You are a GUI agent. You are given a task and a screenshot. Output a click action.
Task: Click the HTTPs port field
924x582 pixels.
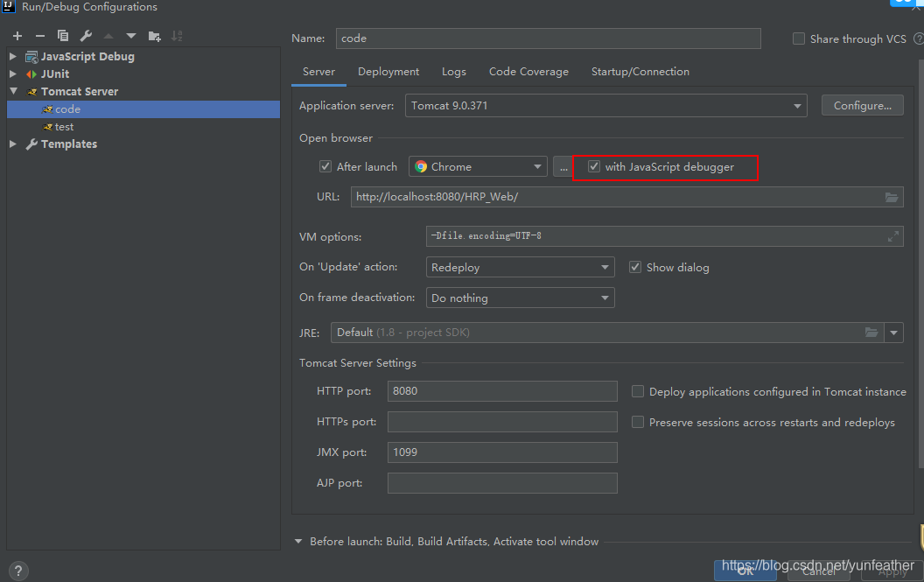click(502, 422)
